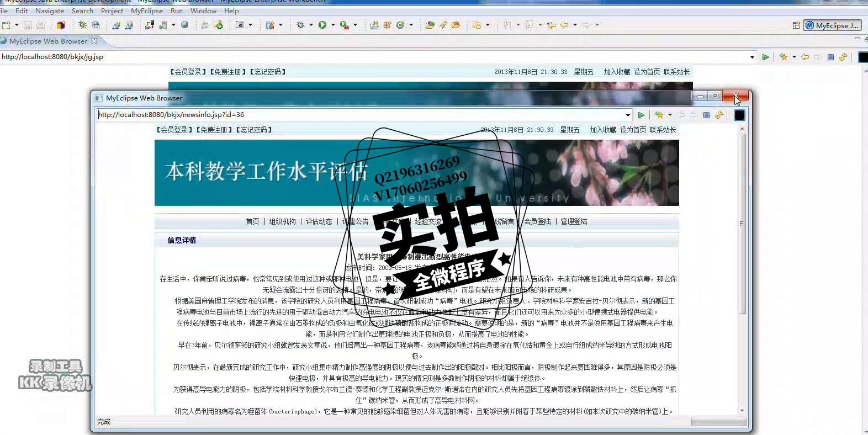The height and width of the screenshot is (435, 868).
Task: Open the Window menu
Action: (204, 10)
